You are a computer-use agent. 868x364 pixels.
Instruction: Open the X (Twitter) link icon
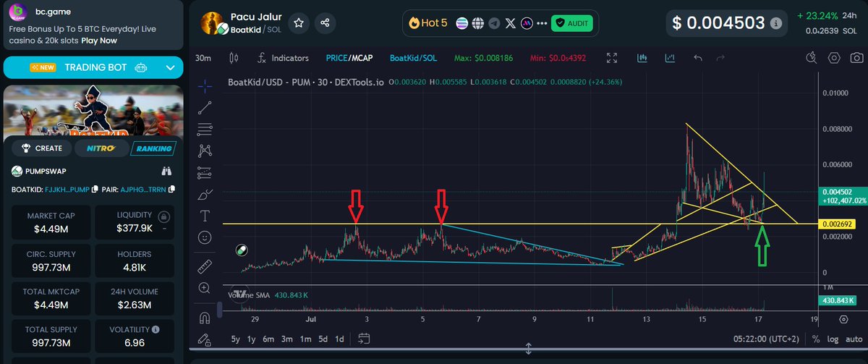(x=511, y=23)
